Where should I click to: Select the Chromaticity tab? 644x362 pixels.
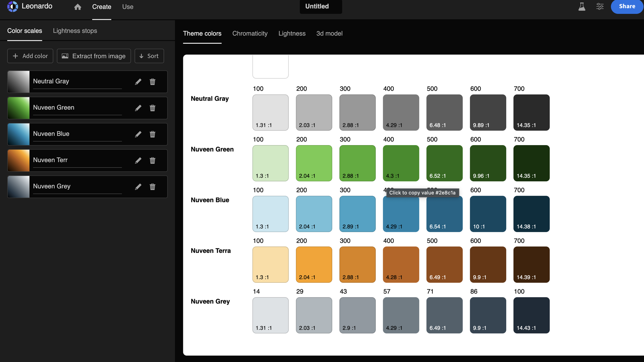click(x=250, y=34)
